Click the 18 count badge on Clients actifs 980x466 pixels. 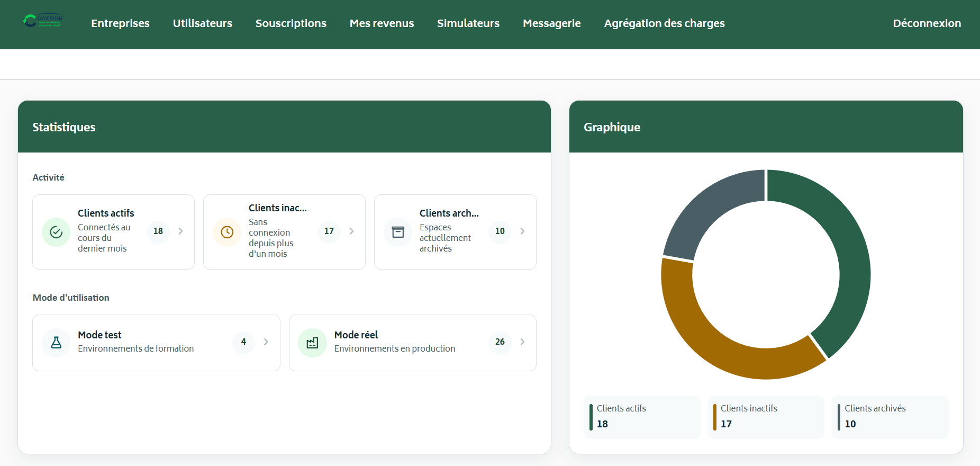158,231
